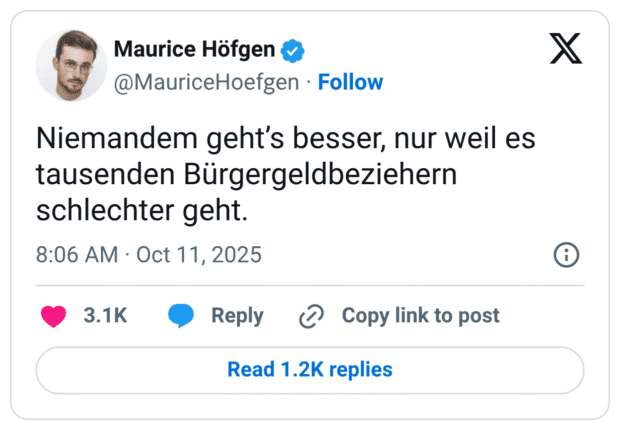
Task: Click the chain link icon
Action: point(312,316)
